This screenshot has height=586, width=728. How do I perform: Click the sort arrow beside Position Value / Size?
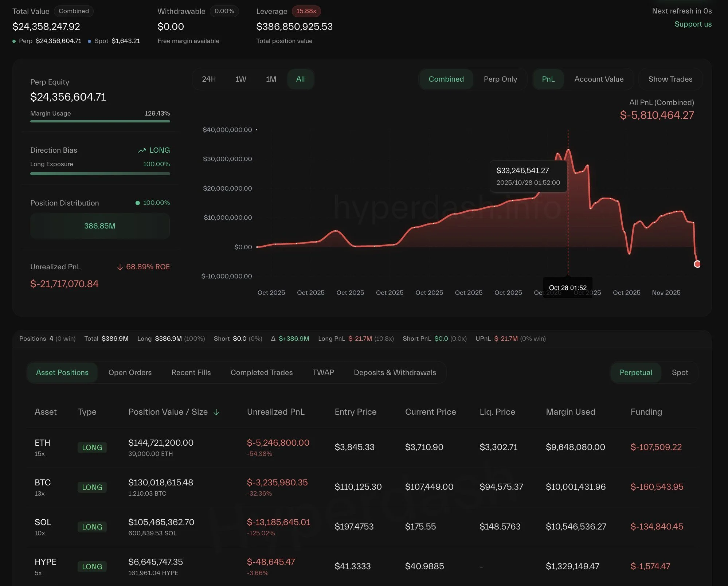click(x=216, y=412)
